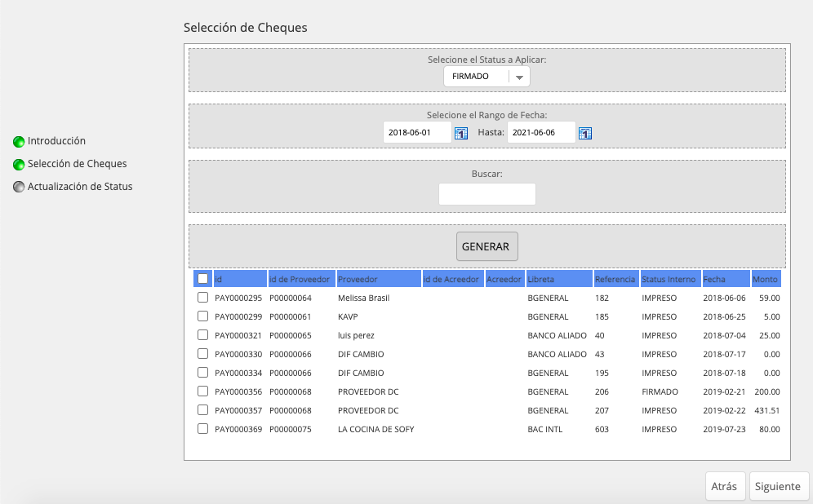The image size is (813, 504).
Task: Sort by the Monto column header
Action: tap(766, 279)
